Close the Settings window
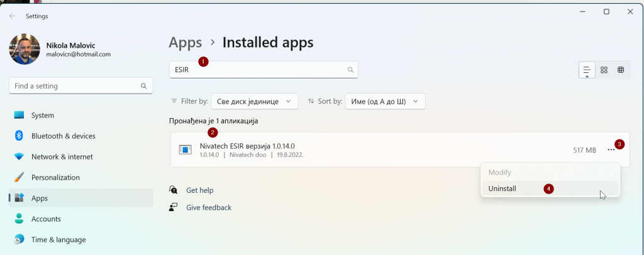This screenshot has height=255, width=644. [630, 12]
